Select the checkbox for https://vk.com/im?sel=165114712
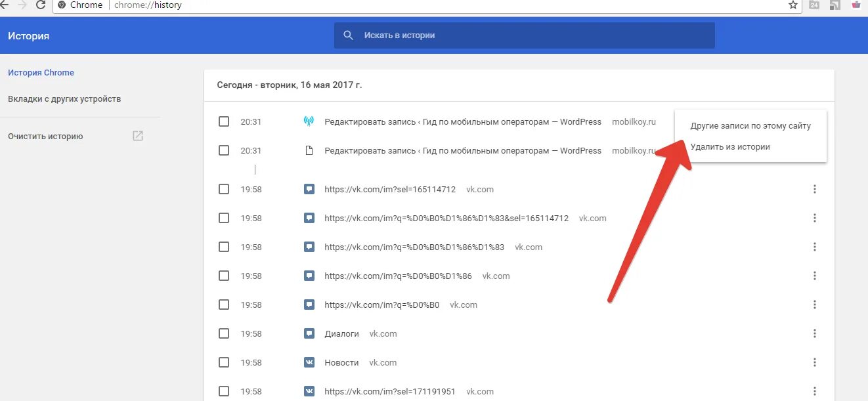Screen dimensions: 868x401 224,189
